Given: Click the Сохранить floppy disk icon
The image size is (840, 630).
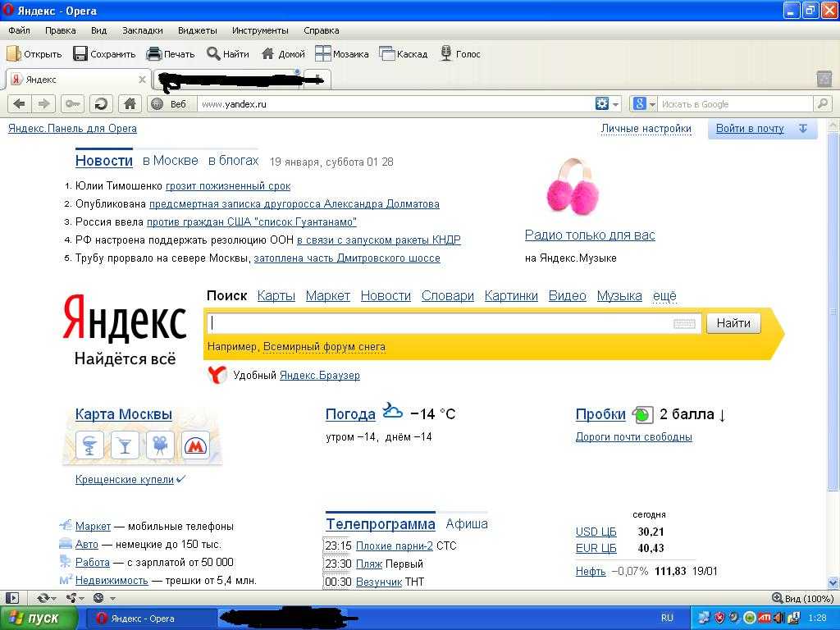Looking at the screenshot, I should point(80,53).
